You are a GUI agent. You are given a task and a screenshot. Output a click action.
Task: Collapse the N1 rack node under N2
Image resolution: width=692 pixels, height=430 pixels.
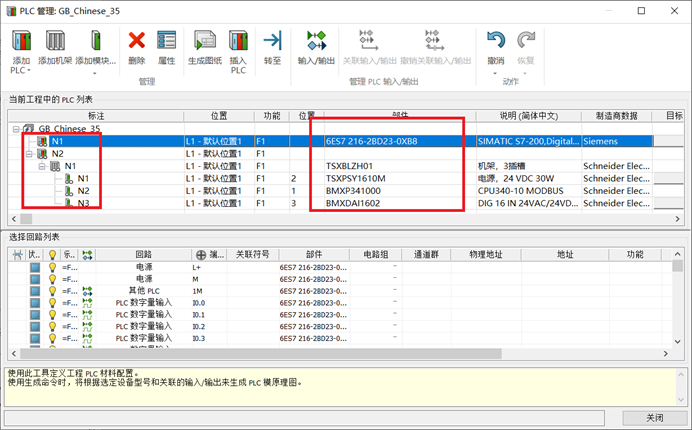[42, 166]
